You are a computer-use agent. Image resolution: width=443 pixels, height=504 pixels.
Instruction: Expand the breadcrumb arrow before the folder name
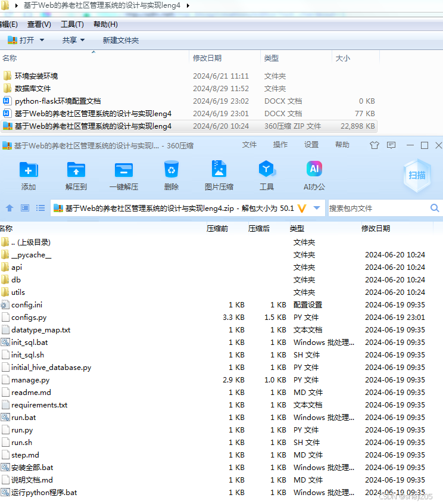tap(16, 5)
